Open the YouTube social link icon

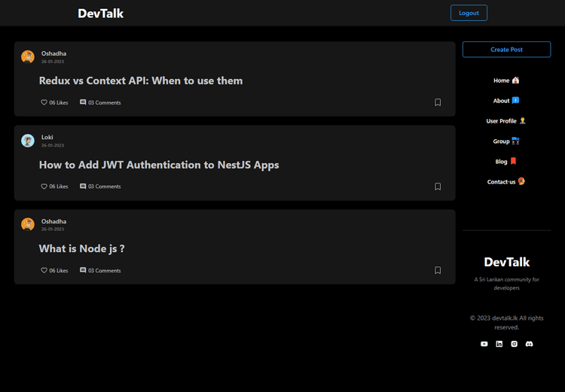(x=484, y=344)
